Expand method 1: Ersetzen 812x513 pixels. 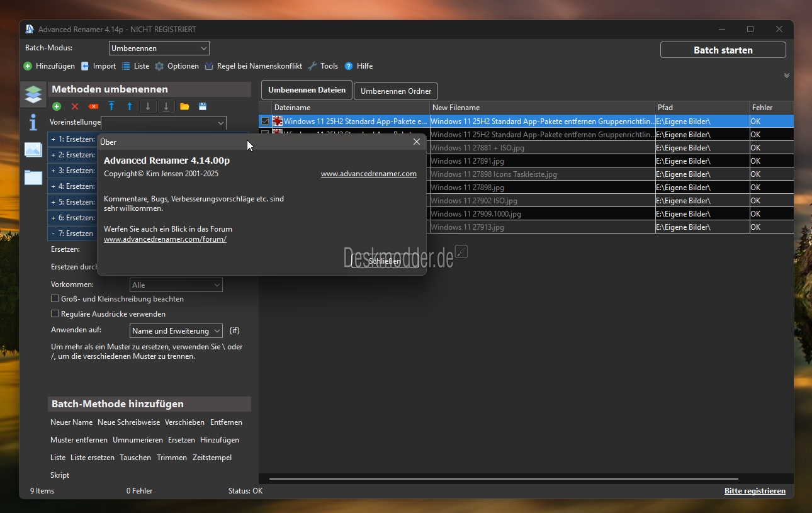[54, 139]
